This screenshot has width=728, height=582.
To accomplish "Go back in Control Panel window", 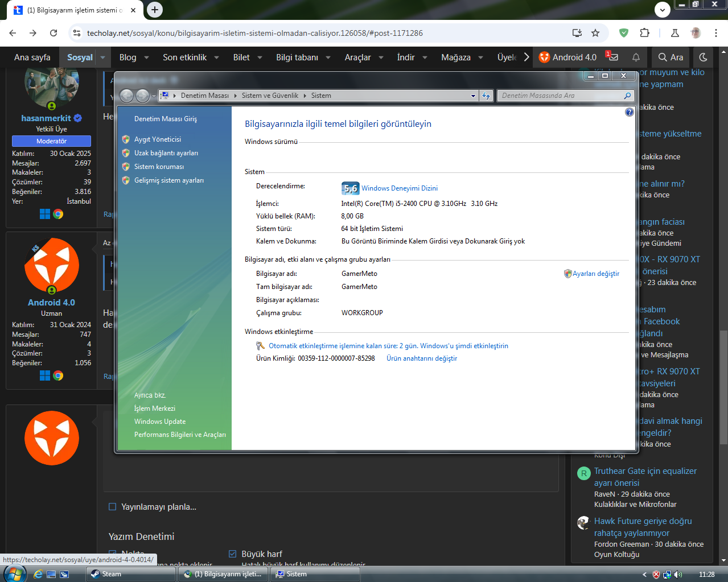I will click(126, 96).
